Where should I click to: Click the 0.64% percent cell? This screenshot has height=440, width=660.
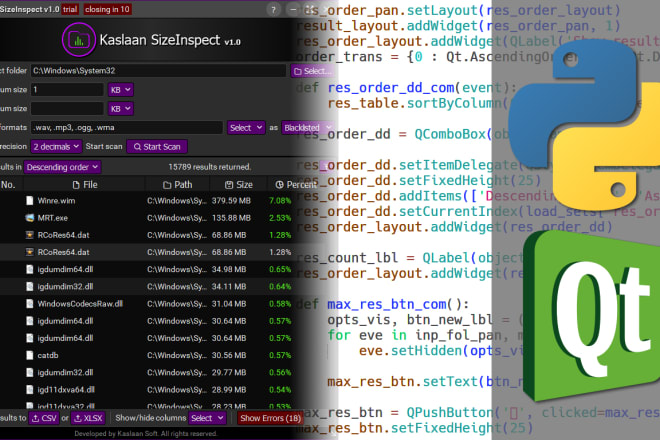(x=280, y=287)
